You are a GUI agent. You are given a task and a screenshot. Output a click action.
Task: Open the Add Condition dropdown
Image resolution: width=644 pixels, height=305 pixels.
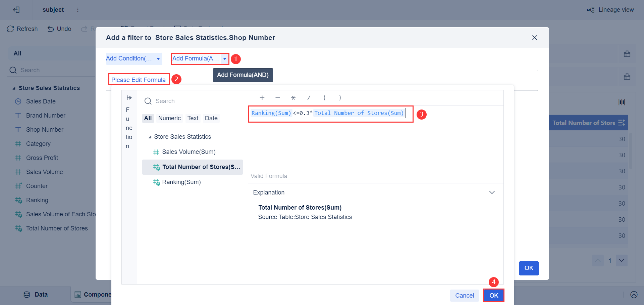(x=158, y=58)
